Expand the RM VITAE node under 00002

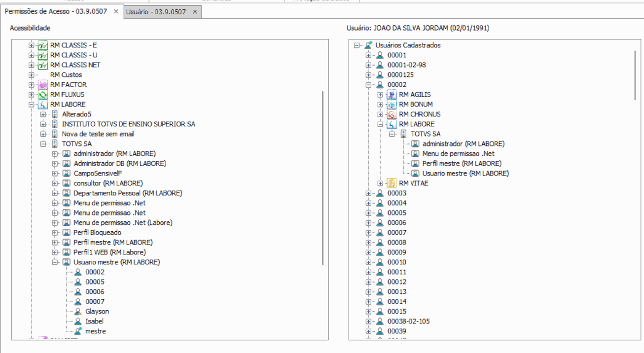[380, 183]
